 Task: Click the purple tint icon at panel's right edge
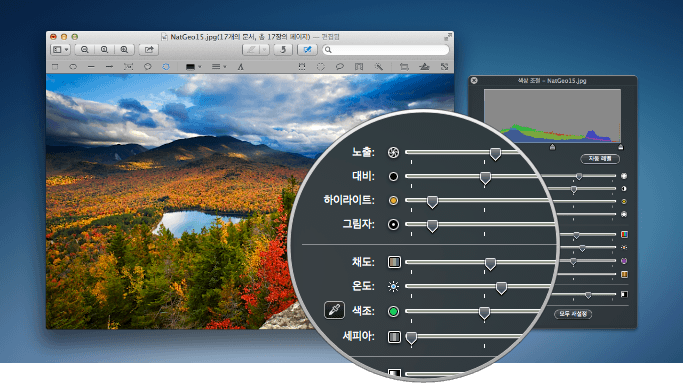pos(624,261)
